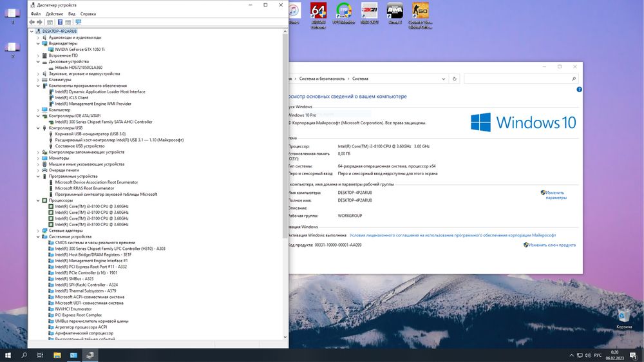644x362 pixels.
Task: Open the Windows Start menu
Action: coord(8,355)
